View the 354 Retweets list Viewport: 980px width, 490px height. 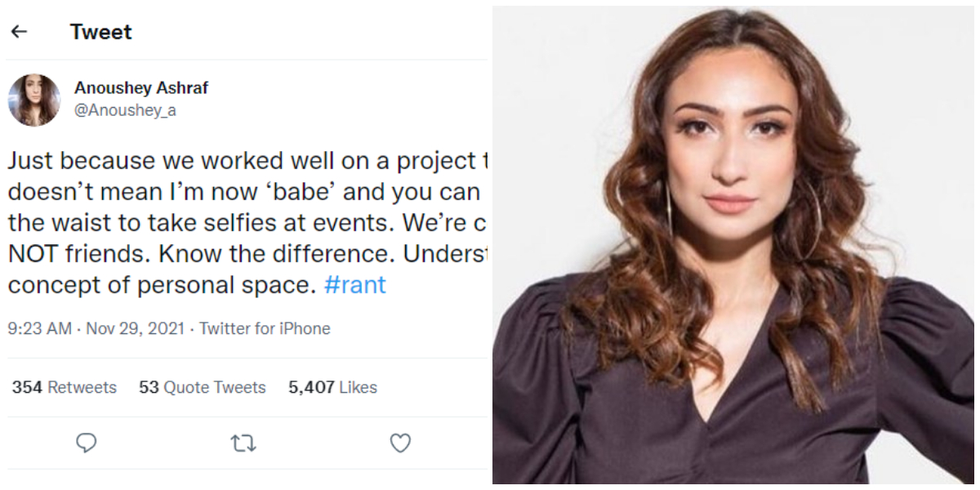click(65, 388)
